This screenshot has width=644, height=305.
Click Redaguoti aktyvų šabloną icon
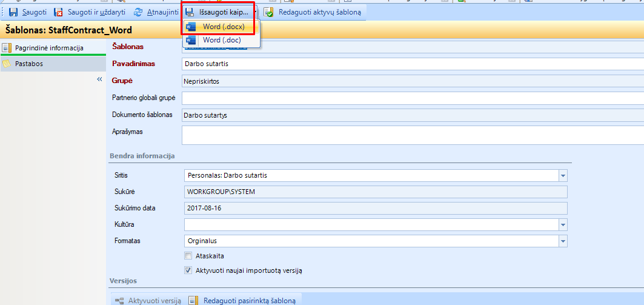268,12
